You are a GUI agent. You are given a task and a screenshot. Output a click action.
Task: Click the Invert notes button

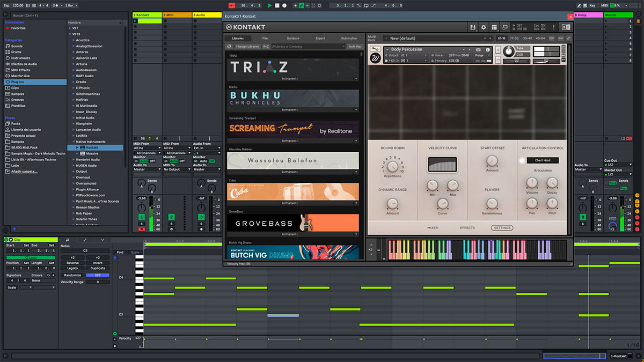point(98,263)
